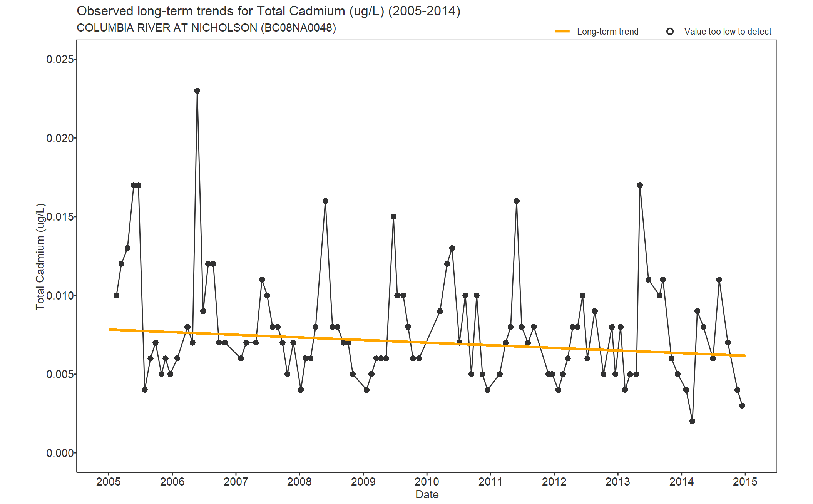
Task: Click the y-axis label 0.005
Action: click(60, 374)
